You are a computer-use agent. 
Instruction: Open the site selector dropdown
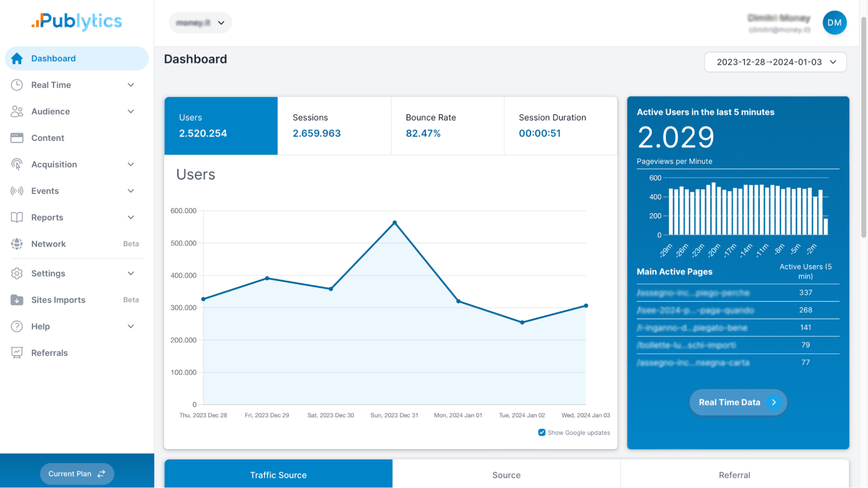[x=200, y=23]
